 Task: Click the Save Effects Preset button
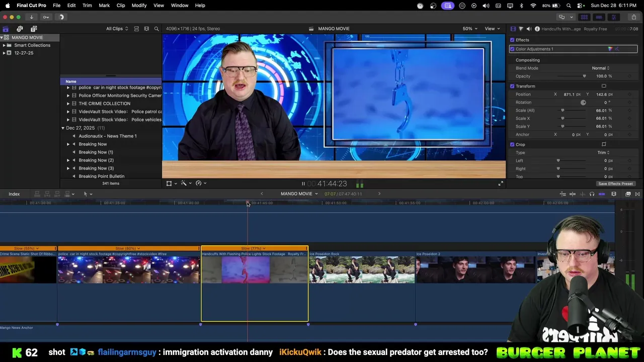(x=615, y=184)
